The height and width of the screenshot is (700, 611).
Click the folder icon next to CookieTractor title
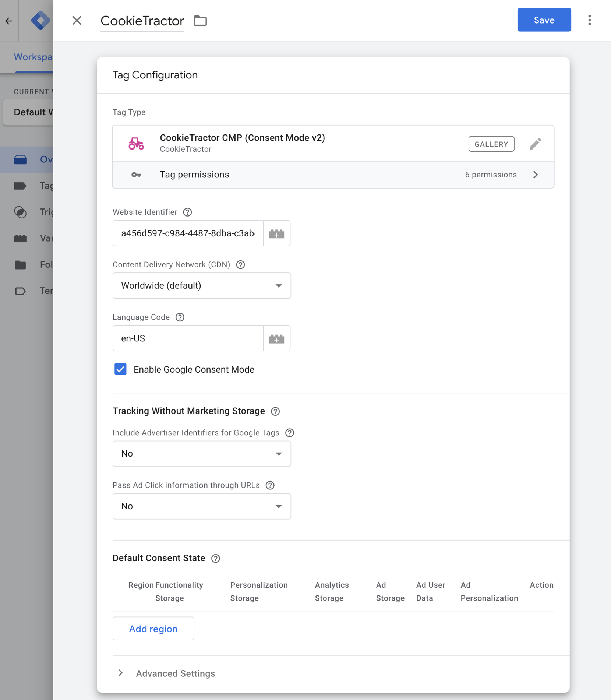pos(200,21)
